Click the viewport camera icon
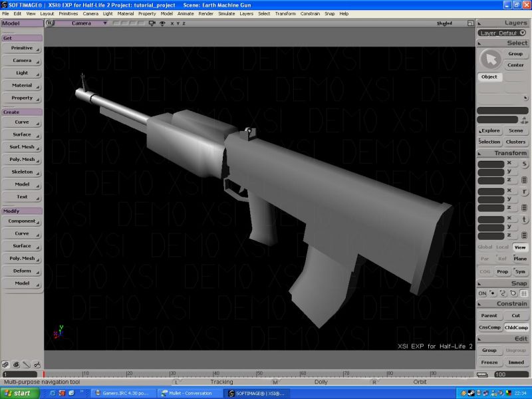This screenshot has height=399, width=532. pyautogui.click(x=152, y=23)
